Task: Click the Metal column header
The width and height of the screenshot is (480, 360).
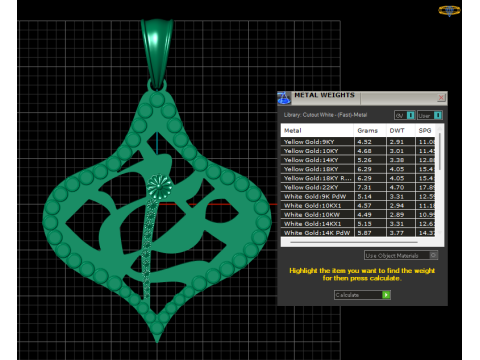Action: pos(317,130)
